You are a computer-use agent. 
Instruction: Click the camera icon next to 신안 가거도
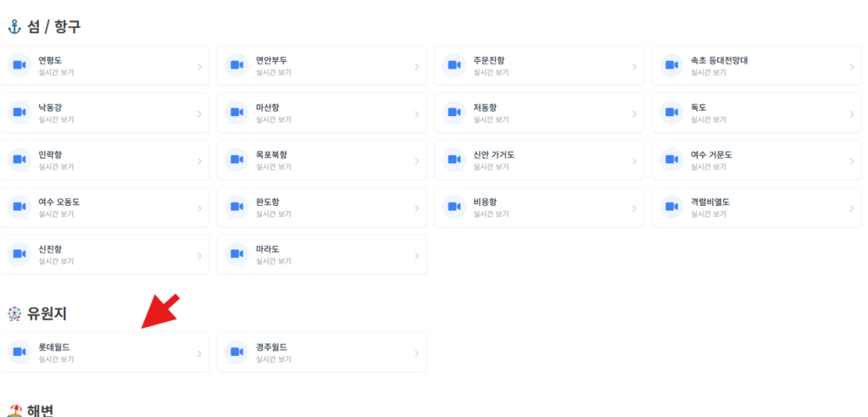point(454,160)
